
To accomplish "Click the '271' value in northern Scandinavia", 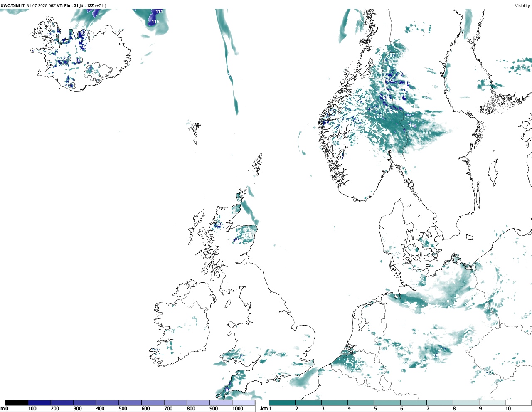I will coord(393,55).
